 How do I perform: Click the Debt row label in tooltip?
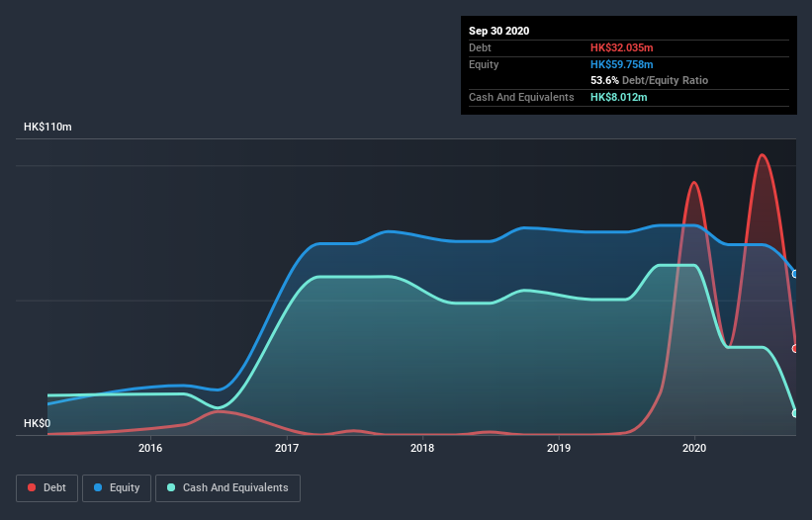(x=480, y=47)
